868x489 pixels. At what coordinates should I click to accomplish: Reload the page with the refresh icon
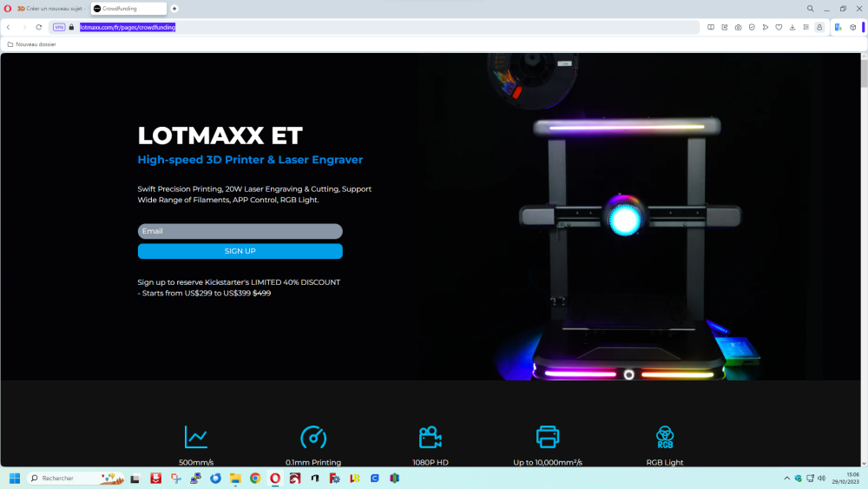tap(39, 27)
